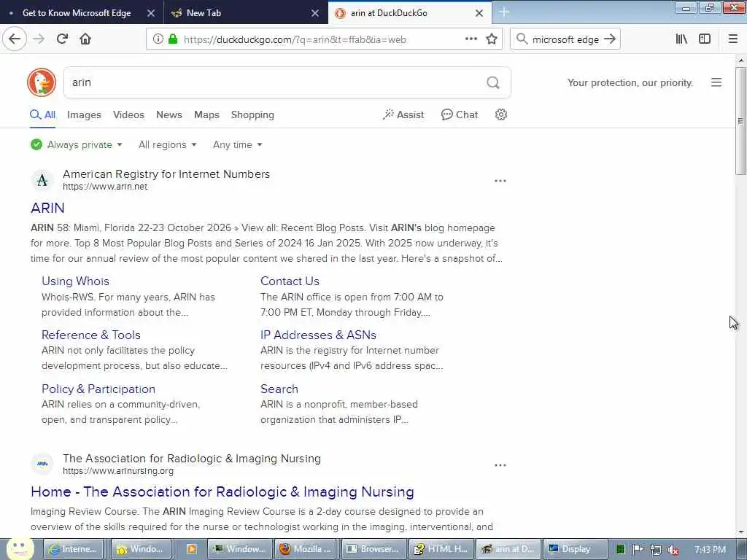Click the page vertical scrollbar thumb
The width and height of the screenshot is (747, 560).
tap(740, 122)
